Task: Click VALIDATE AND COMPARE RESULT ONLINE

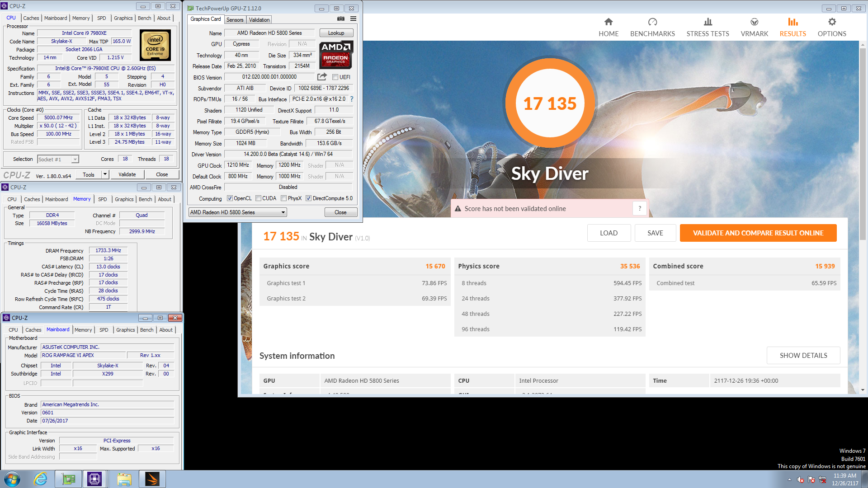Action: tap(758, 233)
